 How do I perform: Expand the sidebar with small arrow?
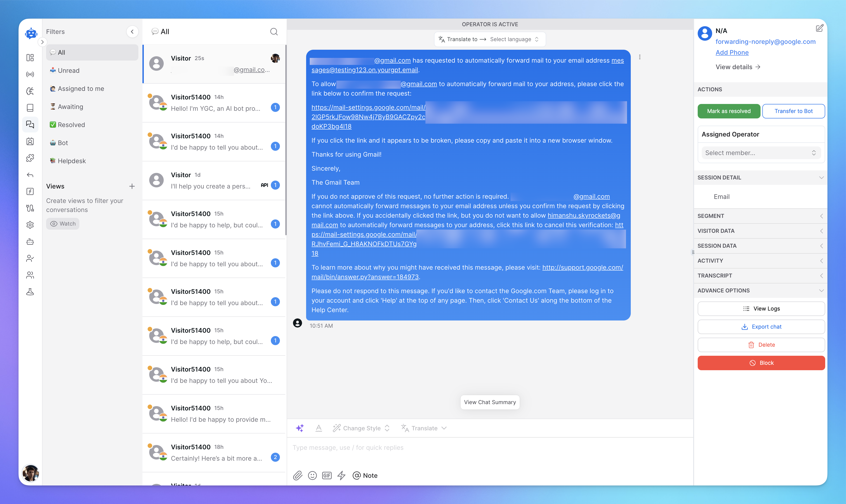[x=42, y=42]
